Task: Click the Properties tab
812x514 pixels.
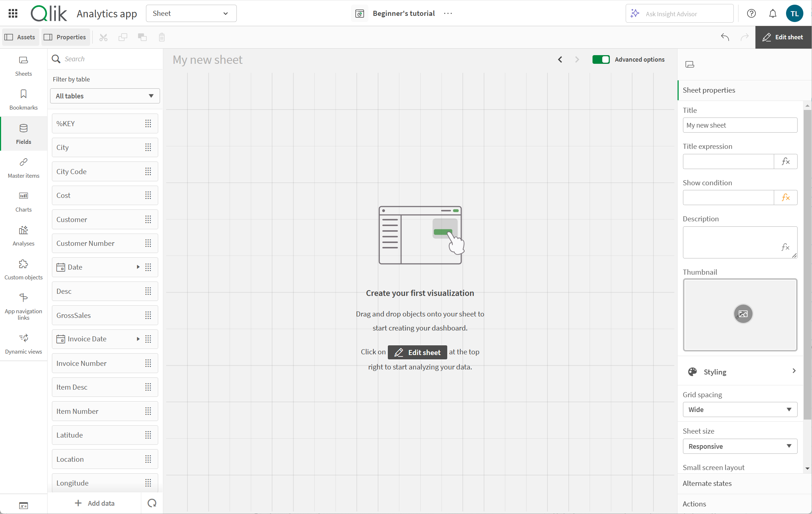Action: [65, 37]
